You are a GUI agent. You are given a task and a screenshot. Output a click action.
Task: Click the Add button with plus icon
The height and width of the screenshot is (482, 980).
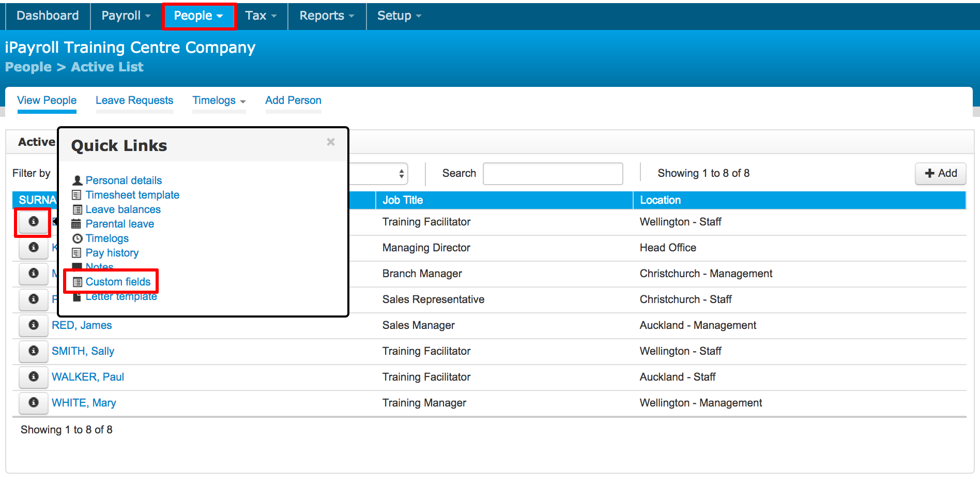pyautogui.click(x=941, y=174)
